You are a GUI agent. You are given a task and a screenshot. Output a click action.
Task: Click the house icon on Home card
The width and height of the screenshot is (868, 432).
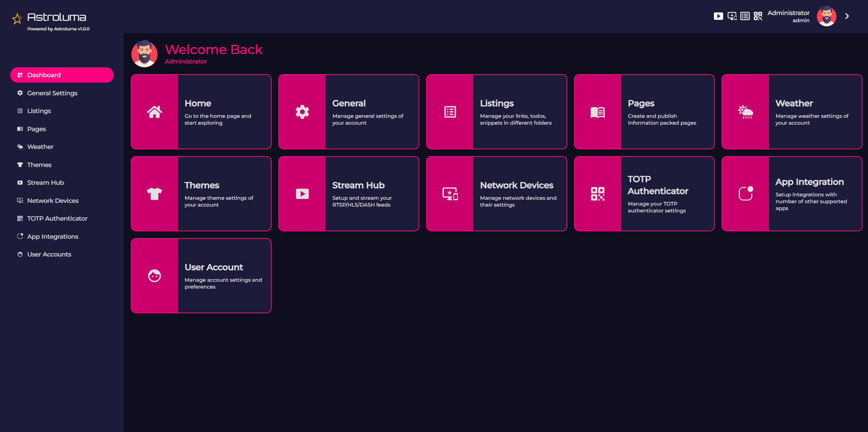click(154, 112)
